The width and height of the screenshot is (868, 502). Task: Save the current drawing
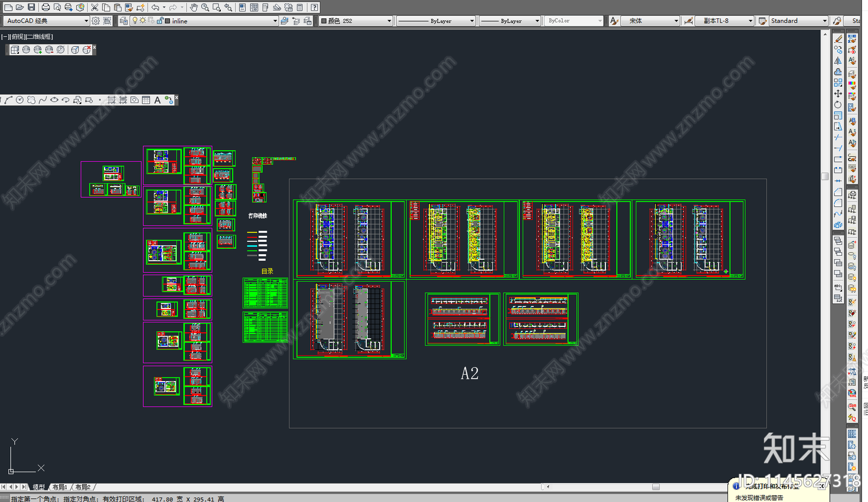point(31,8)
